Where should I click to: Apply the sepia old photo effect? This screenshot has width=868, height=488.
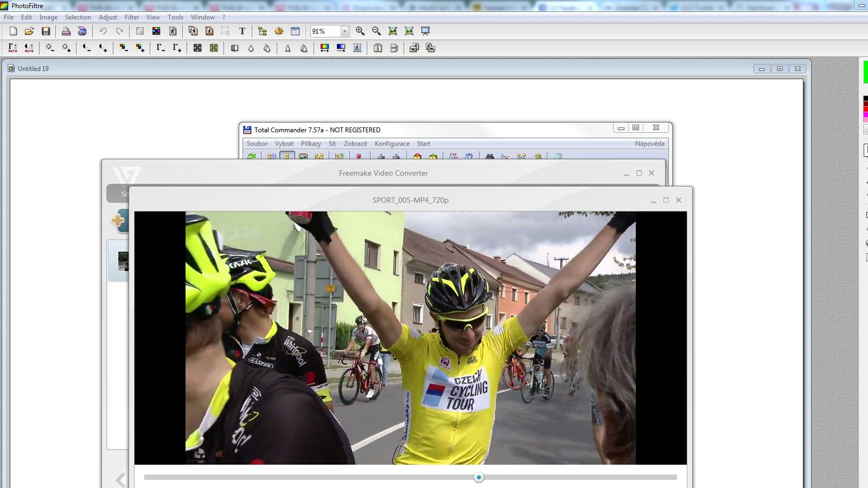pyautogui.click(x=214, y=48)
